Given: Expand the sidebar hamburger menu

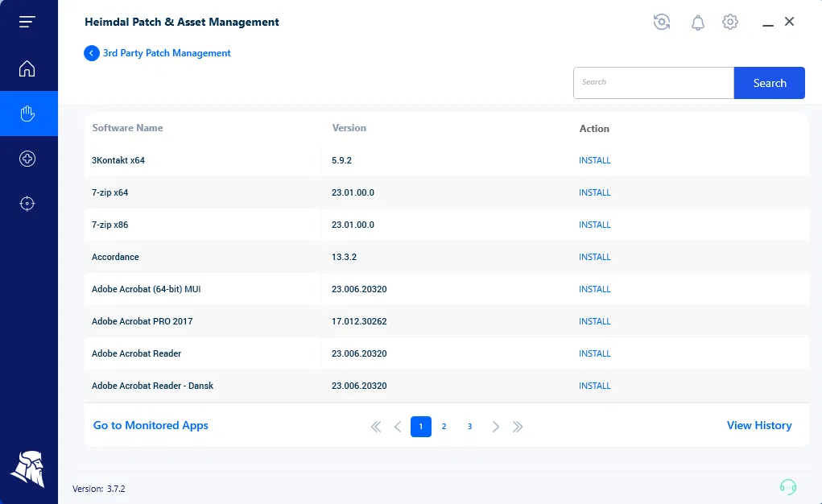Looking at the screenshot, I should coord(27,22).
